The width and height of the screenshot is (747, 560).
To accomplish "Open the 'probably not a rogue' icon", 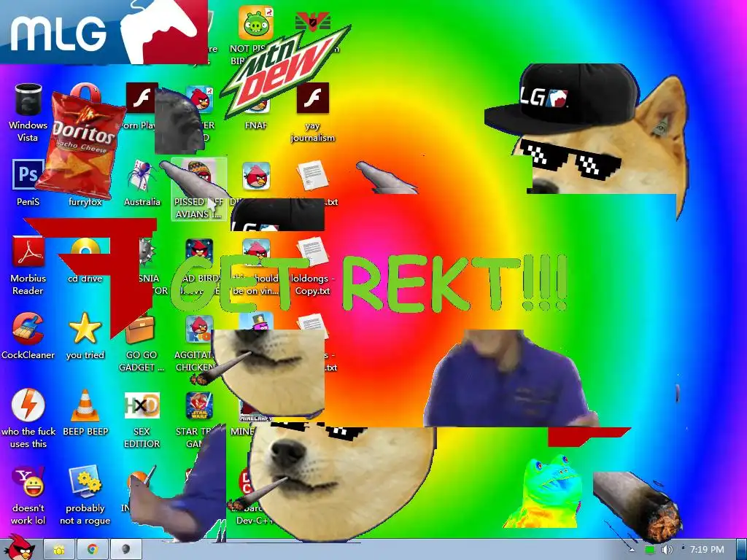I will [85, 481].
